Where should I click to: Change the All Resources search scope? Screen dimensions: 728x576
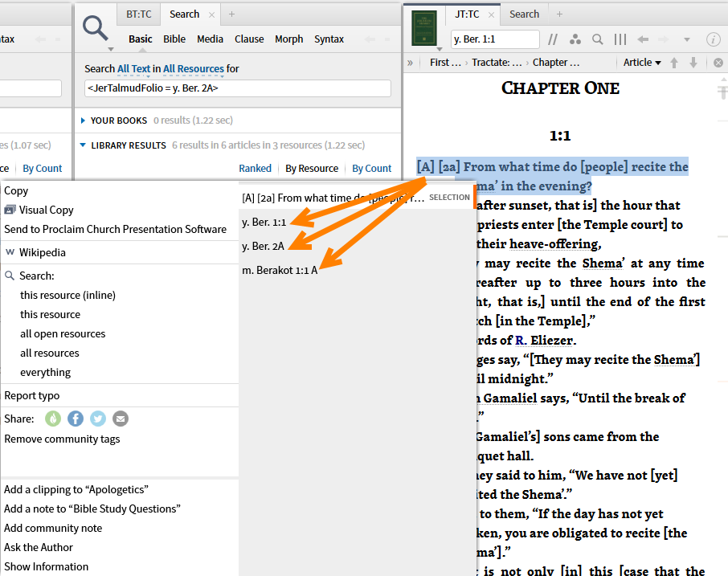point(193,69)
